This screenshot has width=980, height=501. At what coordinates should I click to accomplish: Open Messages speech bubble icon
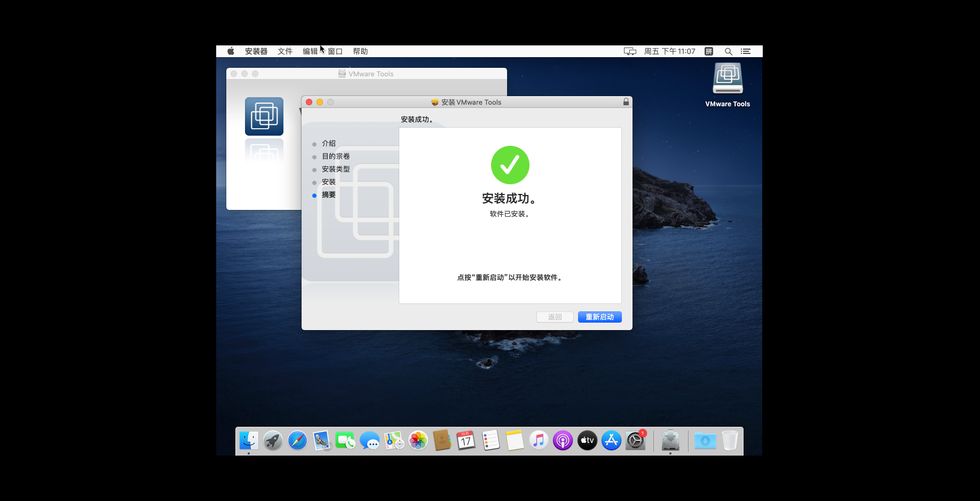370,441
